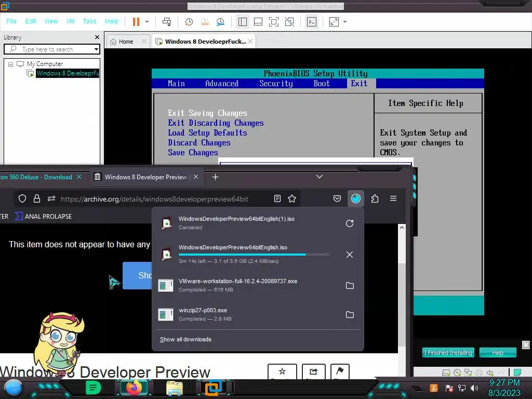Click the Save to Pocket icon
The height and width of the screenshot is (399, 532).
click(337, 198)
